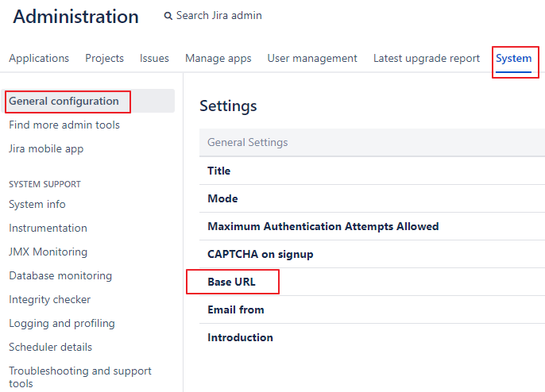Open System info page
Screen dimensions: 545x392
[37, 204]
